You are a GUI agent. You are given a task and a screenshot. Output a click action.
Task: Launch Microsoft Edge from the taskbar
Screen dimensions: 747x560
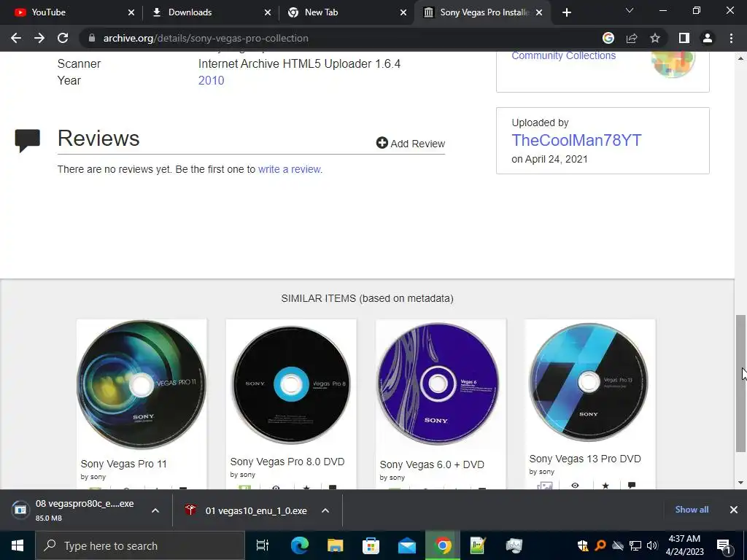click(x=300, y=545)
